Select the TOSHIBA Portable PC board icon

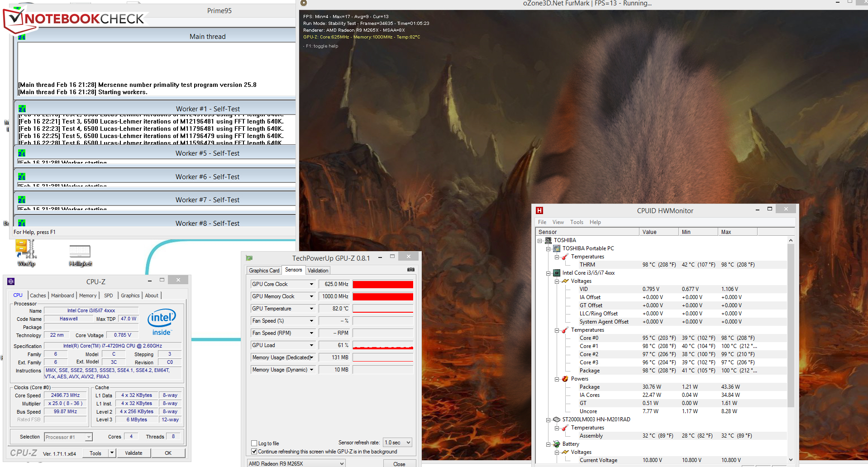click(x=557, y=248)
